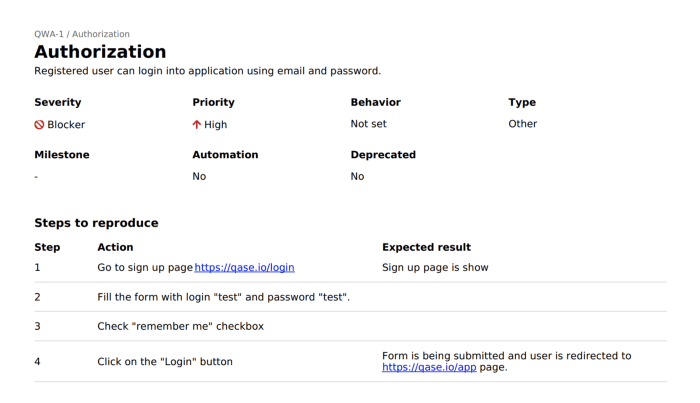
Task: Click the QWA-1 / Authorization breadcrumb
Action: tap(82, 34)
